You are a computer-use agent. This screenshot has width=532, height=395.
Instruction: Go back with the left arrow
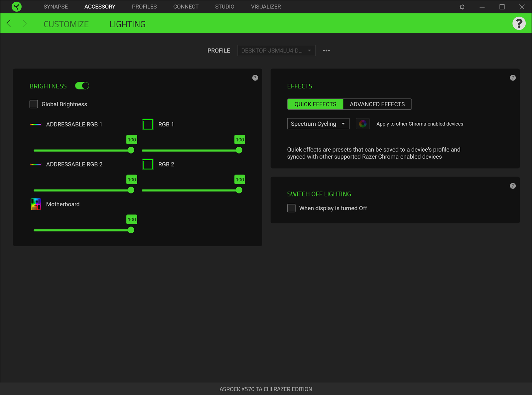(x=9, y=23)
